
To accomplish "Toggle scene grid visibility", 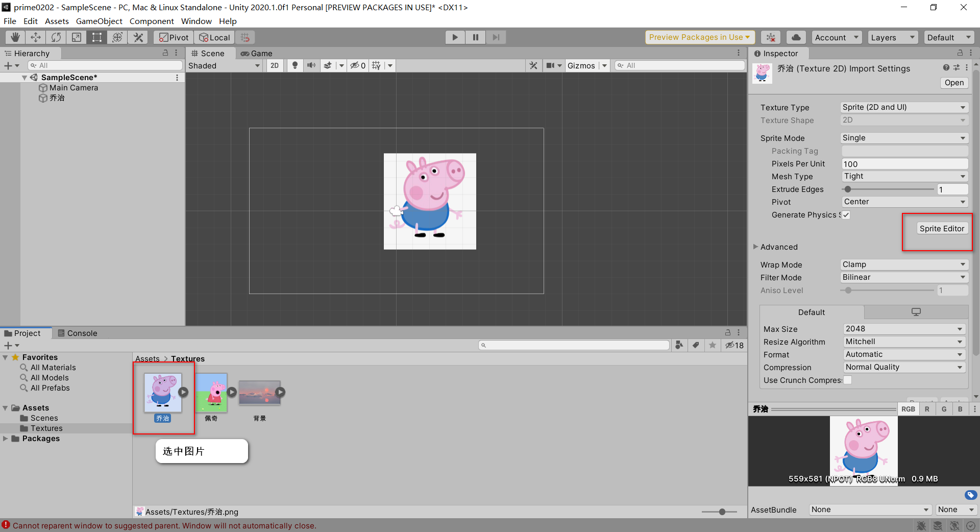I will 376,65.
